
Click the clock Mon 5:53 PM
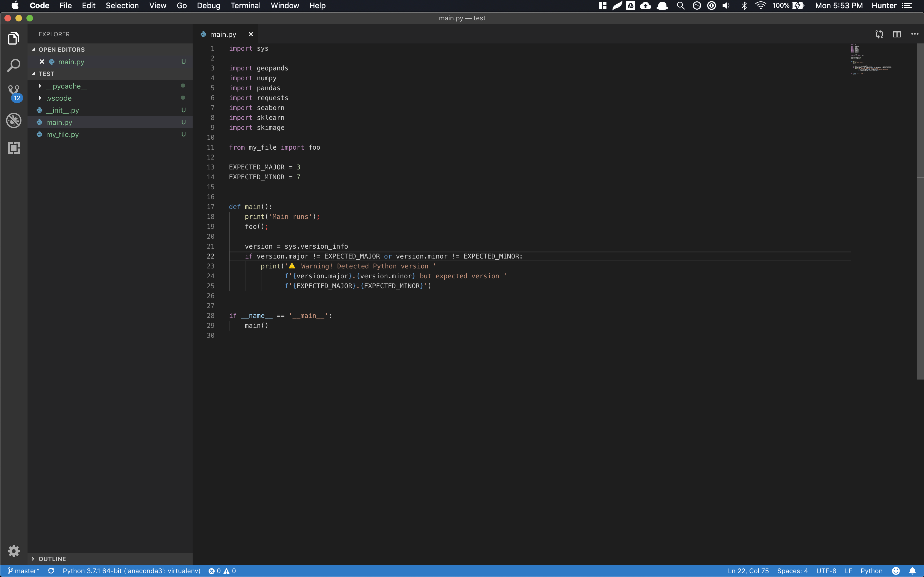click(839, 6)
